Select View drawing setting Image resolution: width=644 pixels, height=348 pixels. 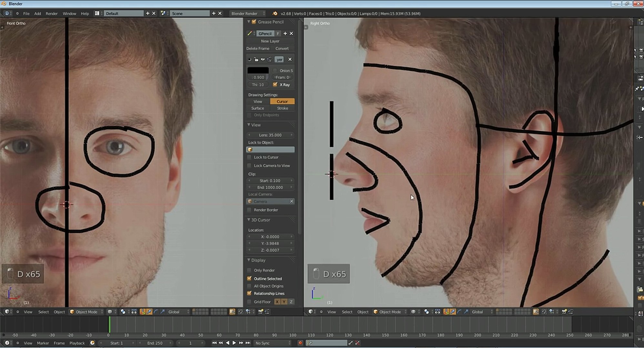point(258,101)
